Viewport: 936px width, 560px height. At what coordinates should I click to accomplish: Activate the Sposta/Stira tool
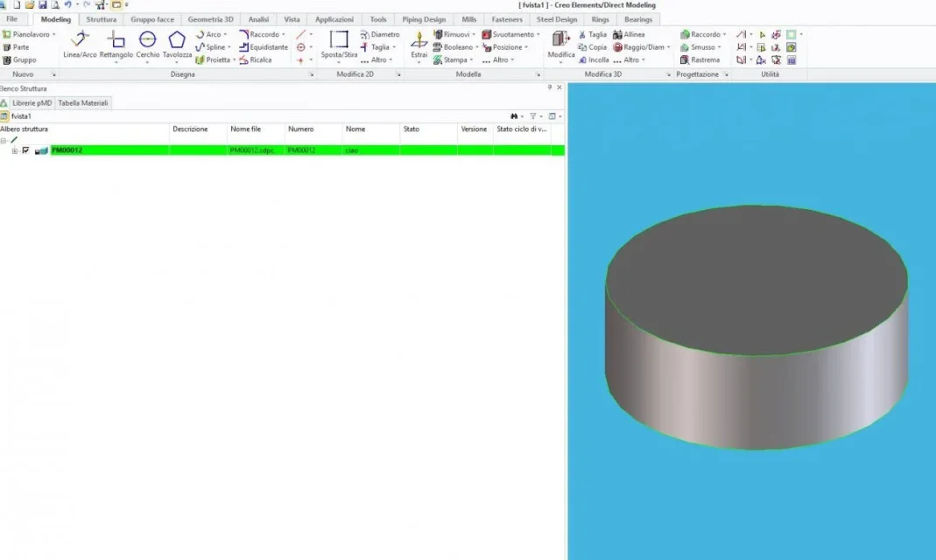tap(339, 45)
